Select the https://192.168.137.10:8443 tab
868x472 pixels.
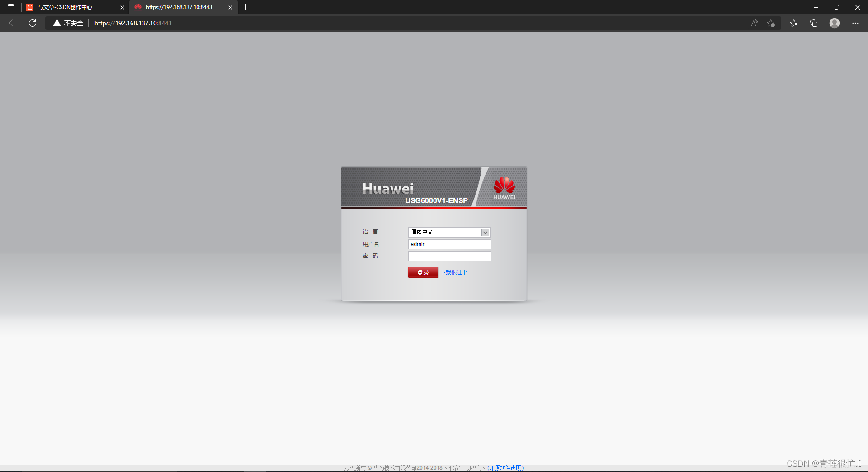pyautogui.click(x=184, y=7)
